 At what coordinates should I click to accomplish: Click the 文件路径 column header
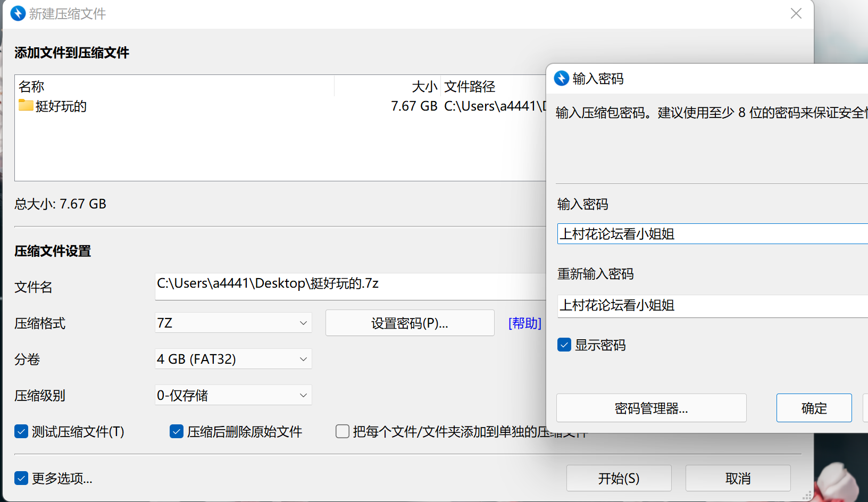[470, 86]
